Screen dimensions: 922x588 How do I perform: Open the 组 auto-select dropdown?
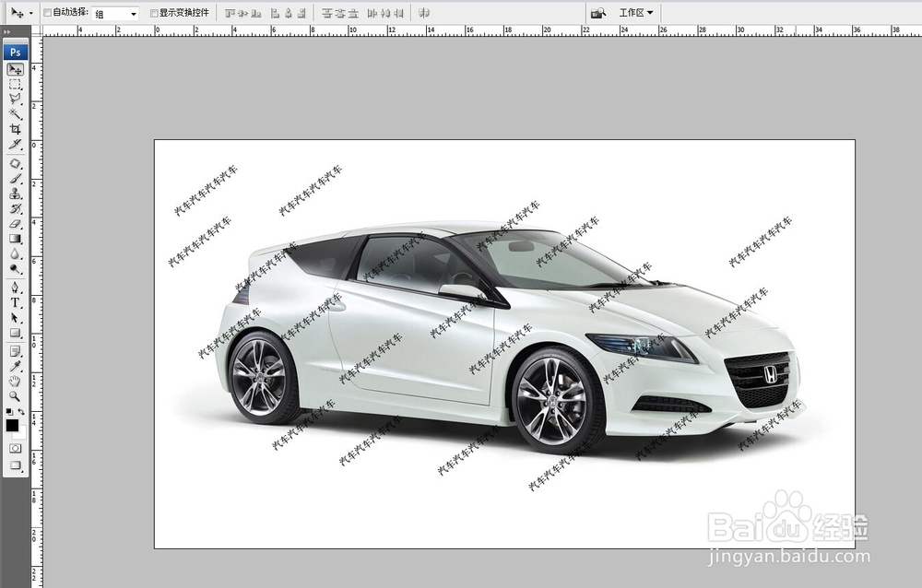pyautogui.click(x=115, y=14)
